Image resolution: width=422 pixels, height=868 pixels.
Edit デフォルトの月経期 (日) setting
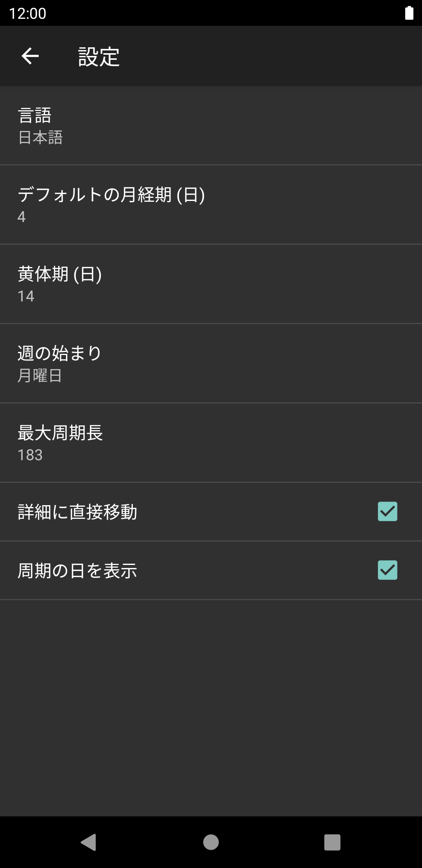pos(211,204)
